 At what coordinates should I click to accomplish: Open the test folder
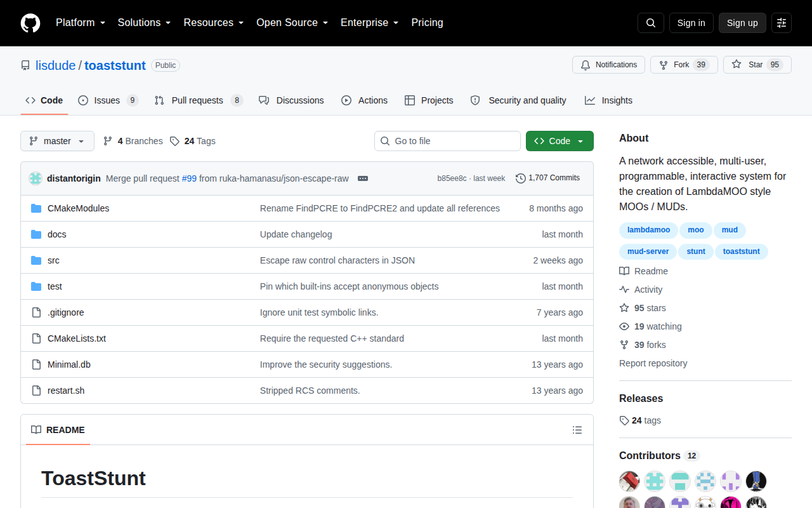click(x=55, y=286)
